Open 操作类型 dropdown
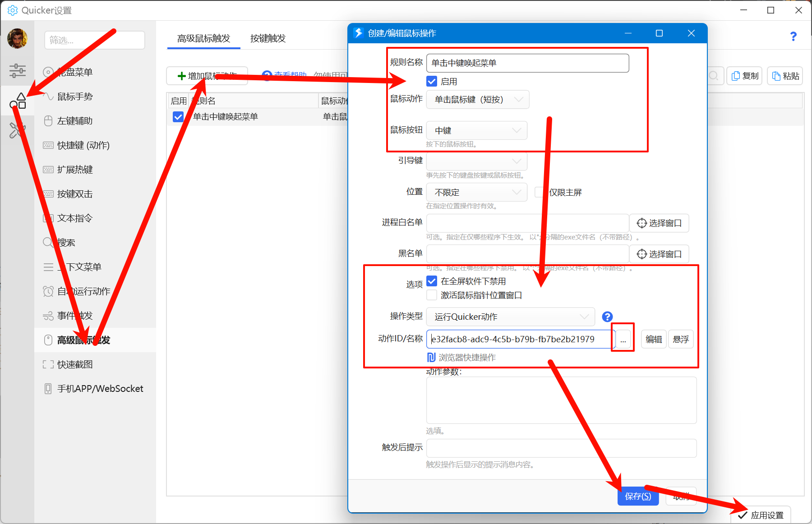 (511, 317)
